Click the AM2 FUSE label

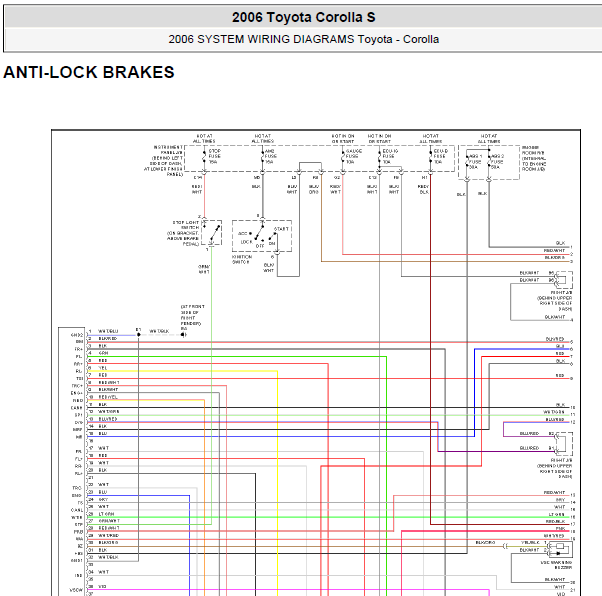(x=271, y=156)
